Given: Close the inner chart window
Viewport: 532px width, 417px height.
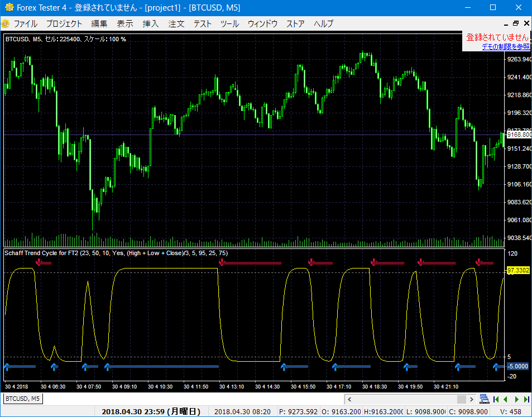Looking at the screenshot, I should tap(526, 23).
